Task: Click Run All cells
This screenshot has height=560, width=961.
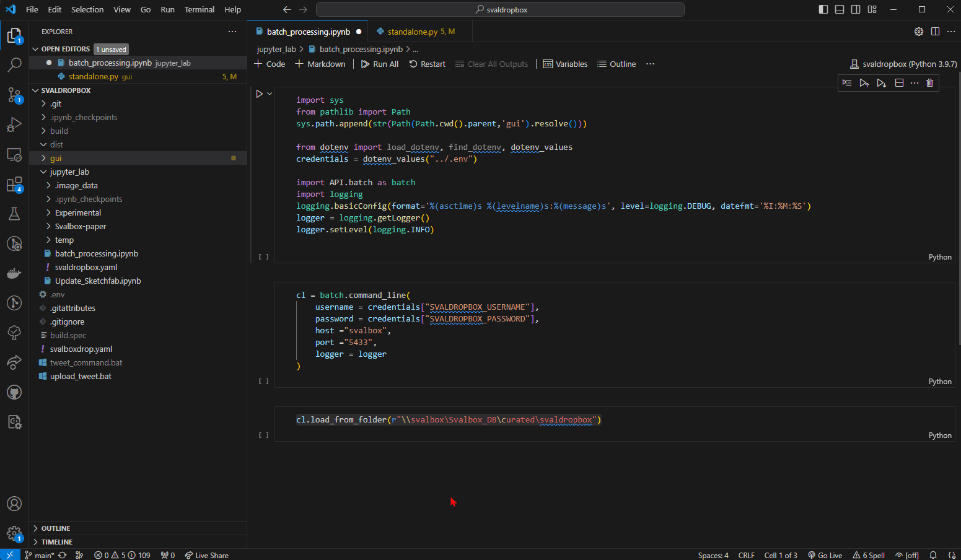Action: click(380, 64)
